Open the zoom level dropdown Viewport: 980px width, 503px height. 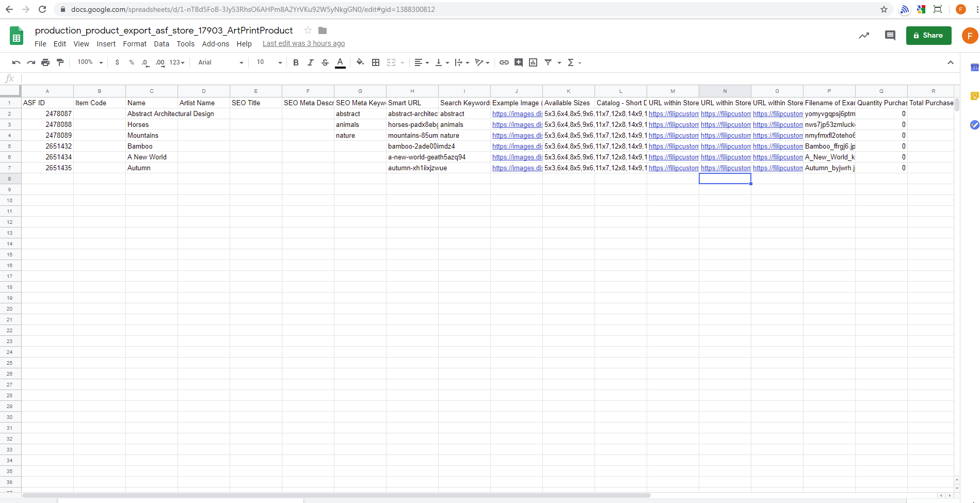[x=90, y=62]
